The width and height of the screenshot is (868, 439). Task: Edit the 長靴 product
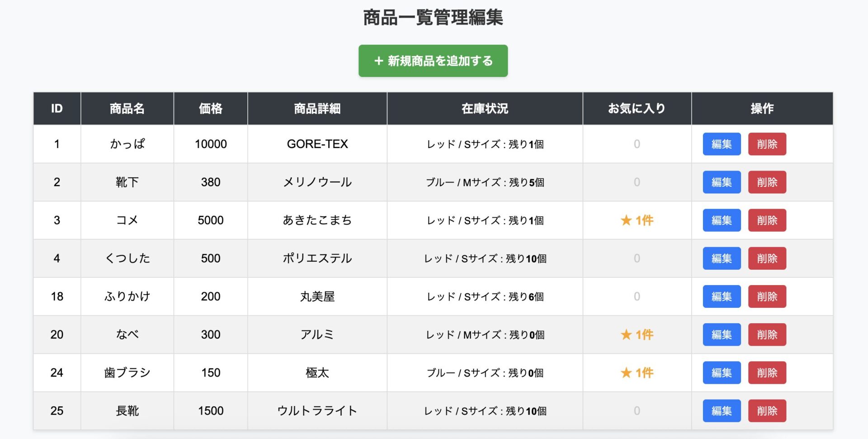point(722,411)
